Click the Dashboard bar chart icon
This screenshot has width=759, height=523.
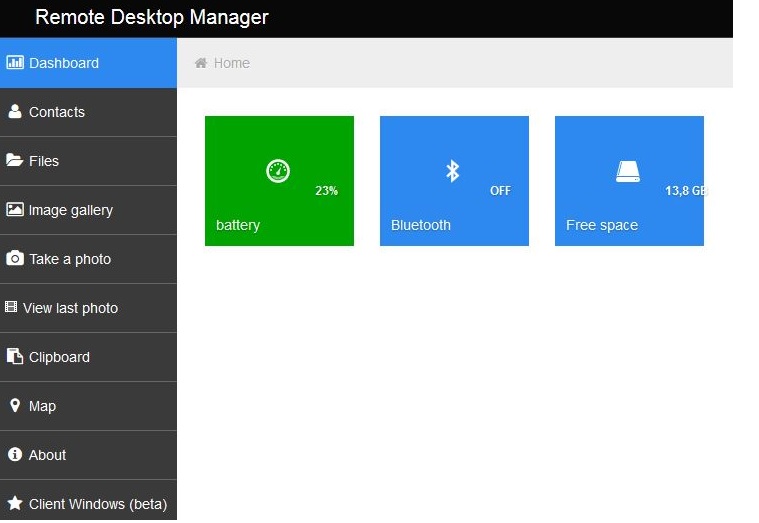click(x=15, y=62)
